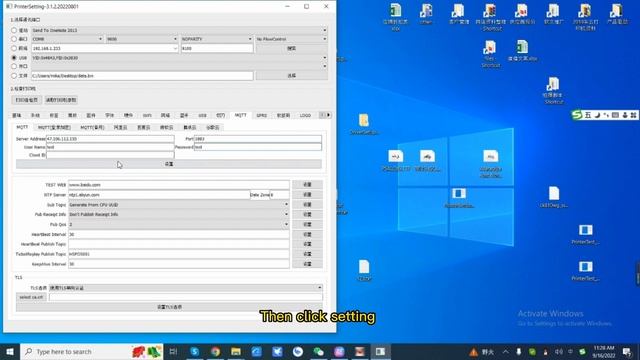
Task: Open the Windows Start menu
Action: point(10,351)
